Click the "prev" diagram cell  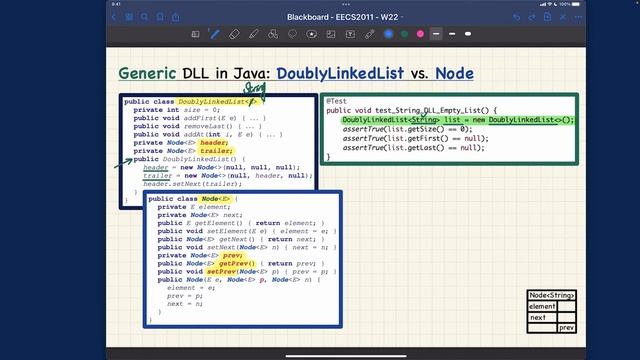point(567,328)
